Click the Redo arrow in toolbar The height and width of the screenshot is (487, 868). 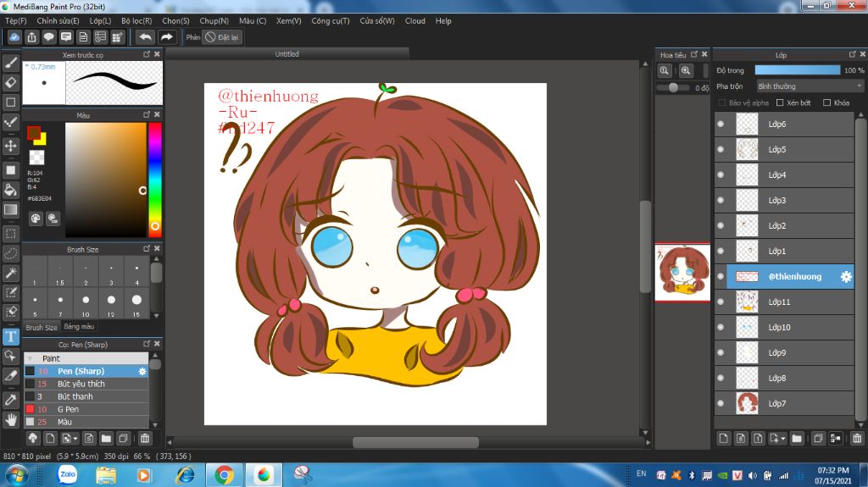pos(167,37)
